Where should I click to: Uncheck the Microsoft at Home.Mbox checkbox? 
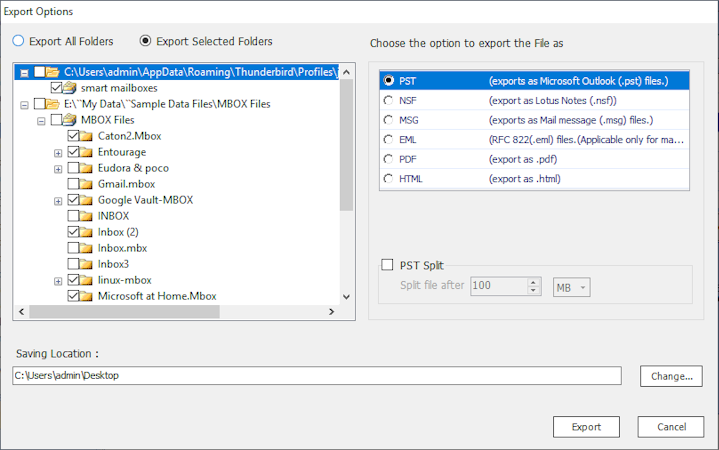pyautogui.click(x=73, y=296)
